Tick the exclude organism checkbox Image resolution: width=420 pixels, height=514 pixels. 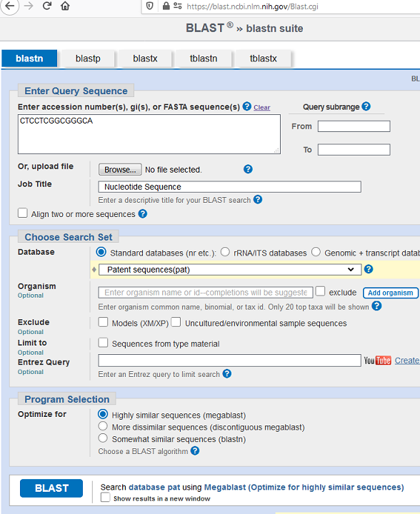tap(320, 291)
